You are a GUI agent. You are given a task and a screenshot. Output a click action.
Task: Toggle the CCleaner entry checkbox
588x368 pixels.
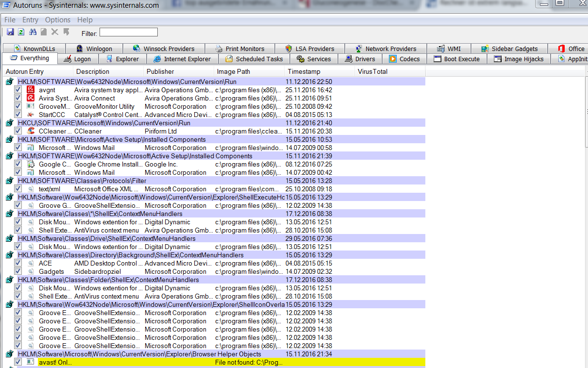[x=18, y=131]
